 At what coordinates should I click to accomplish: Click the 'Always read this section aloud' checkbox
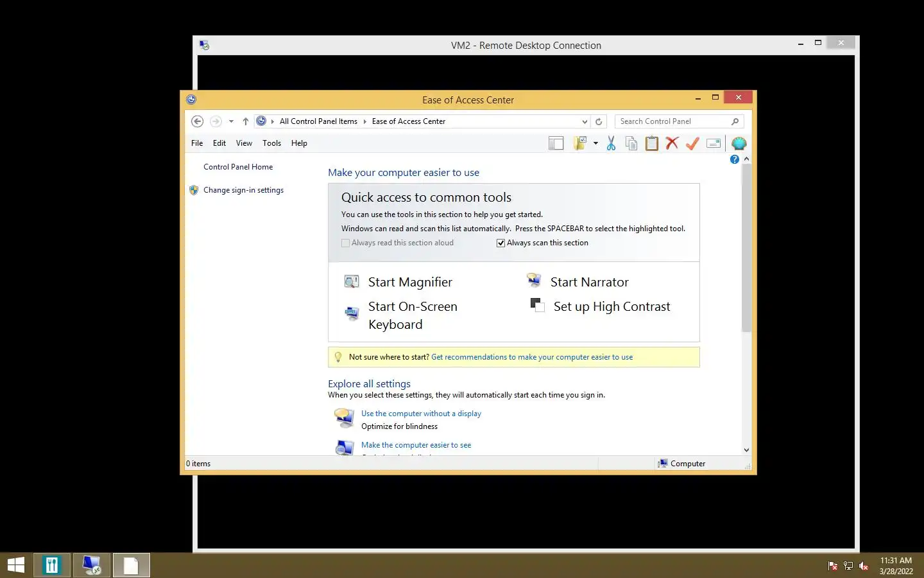(346, 243)
